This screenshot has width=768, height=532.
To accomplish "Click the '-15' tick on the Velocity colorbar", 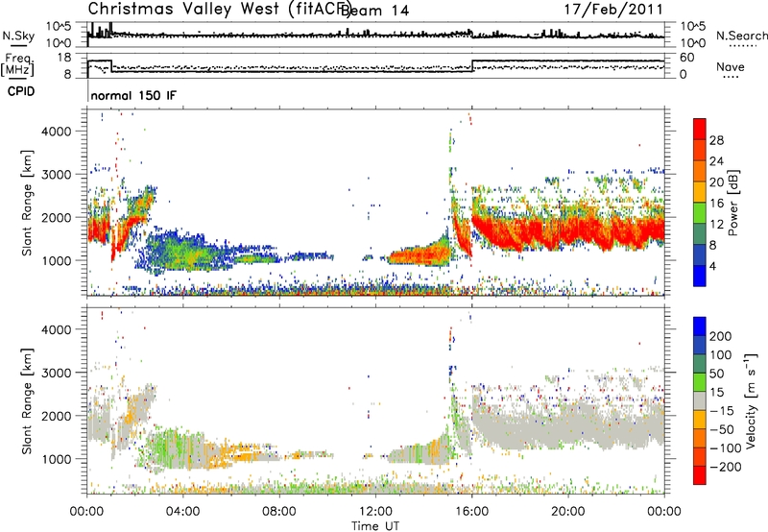I will [722, 410].
